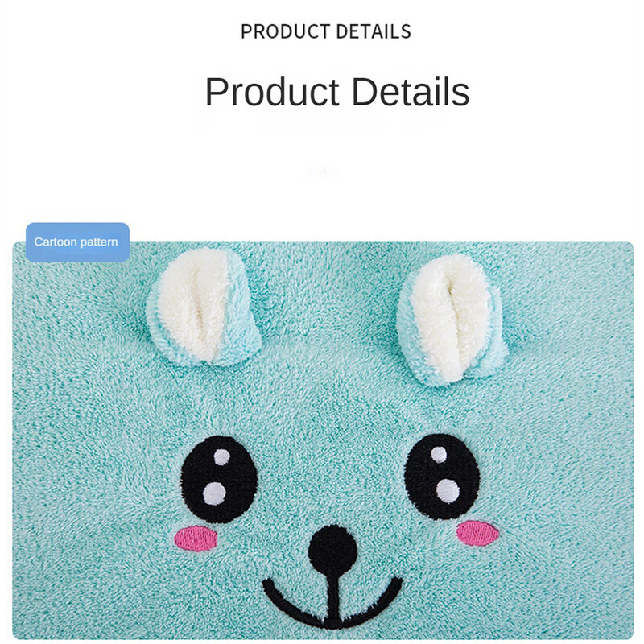
Task: Select the right pink cheek patch
Action: pyautogui.click(x=477, y=533)
